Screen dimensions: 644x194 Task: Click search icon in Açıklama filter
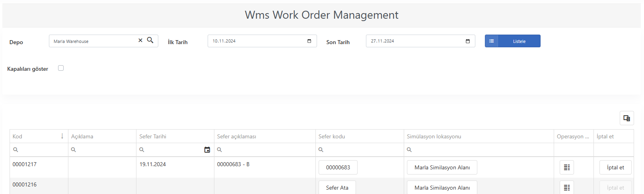tap(74, 150)
